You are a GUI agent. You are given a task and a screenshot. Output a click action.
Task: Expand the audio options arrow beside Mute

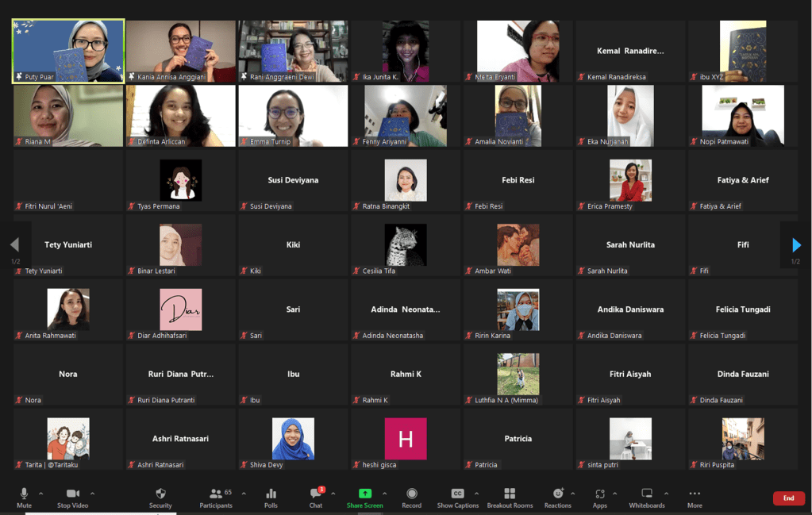click(x=41, y=494)
